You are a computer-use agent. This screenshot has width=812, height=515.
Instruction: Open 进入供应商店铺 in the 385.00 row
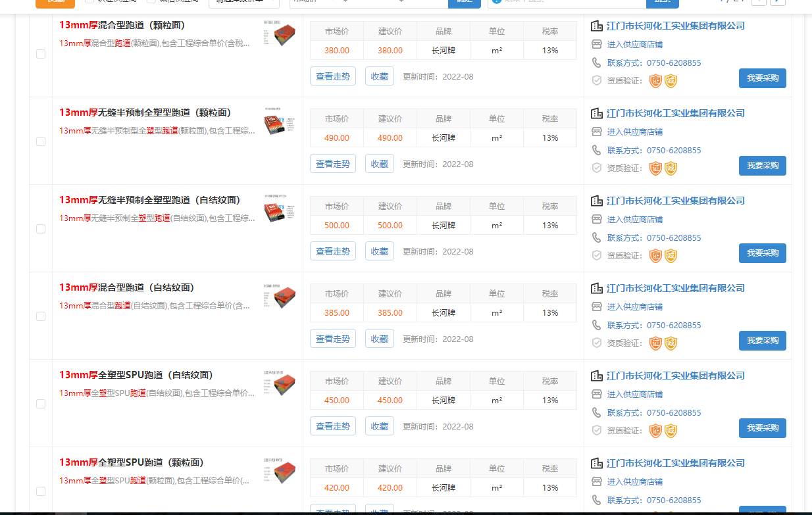(x=635, y=307)
